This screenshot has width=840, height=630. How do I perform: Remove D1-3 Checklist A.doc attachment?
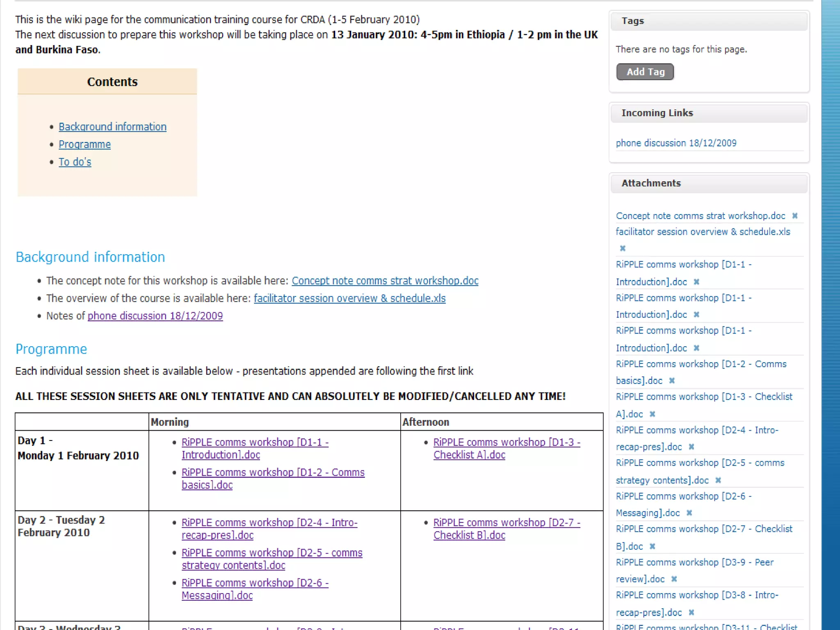(x=653, y=414)
